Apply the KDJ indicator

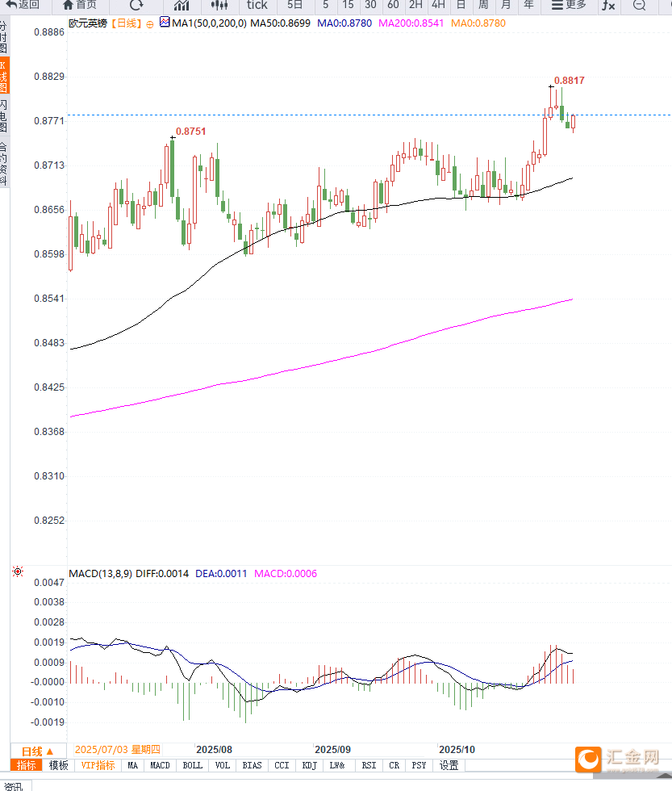pos(310,765)
